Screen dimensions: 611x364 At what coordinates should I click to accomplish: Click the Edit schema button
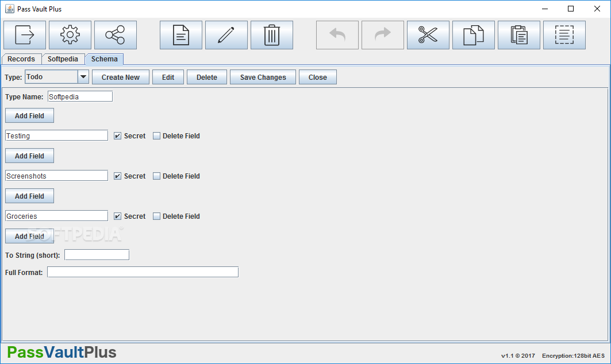(x=168, y=77)
